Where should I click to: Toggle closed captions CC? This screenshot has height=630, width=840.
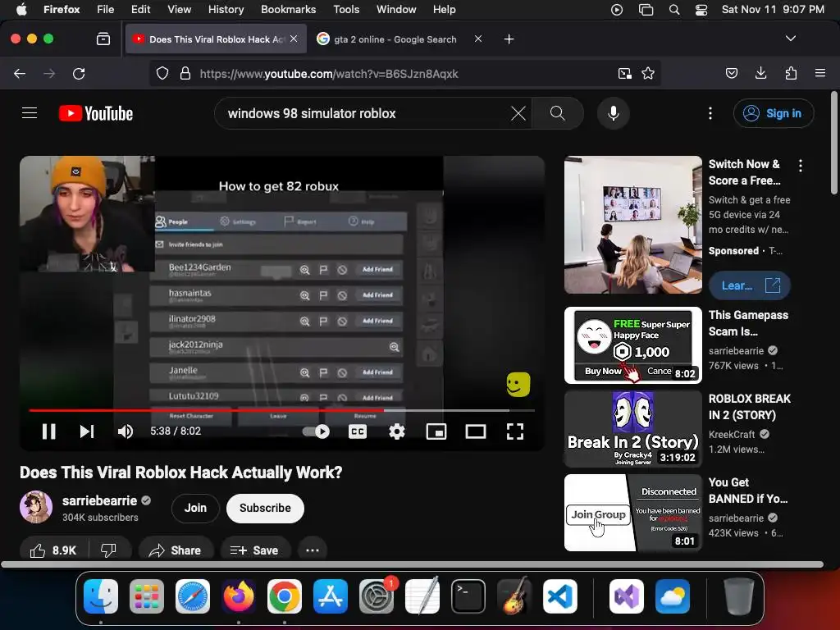point(358,431)
